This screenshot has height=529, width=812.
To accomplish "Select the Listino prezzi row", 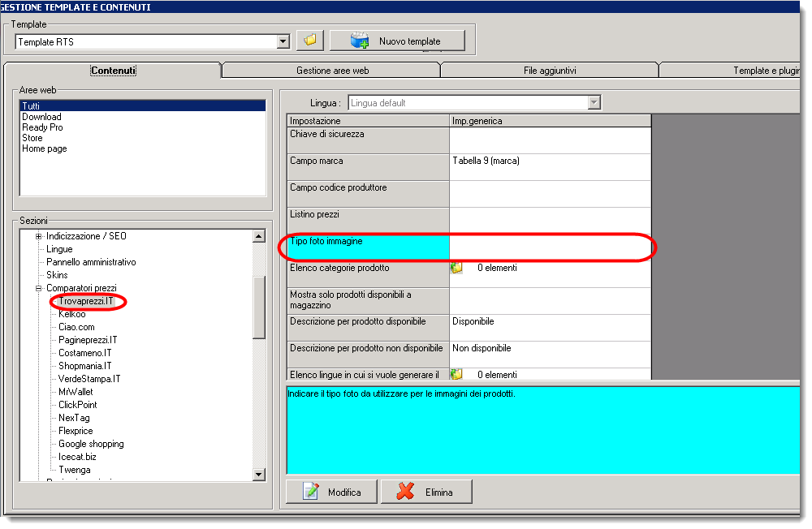I will click(x=469, y=221).
